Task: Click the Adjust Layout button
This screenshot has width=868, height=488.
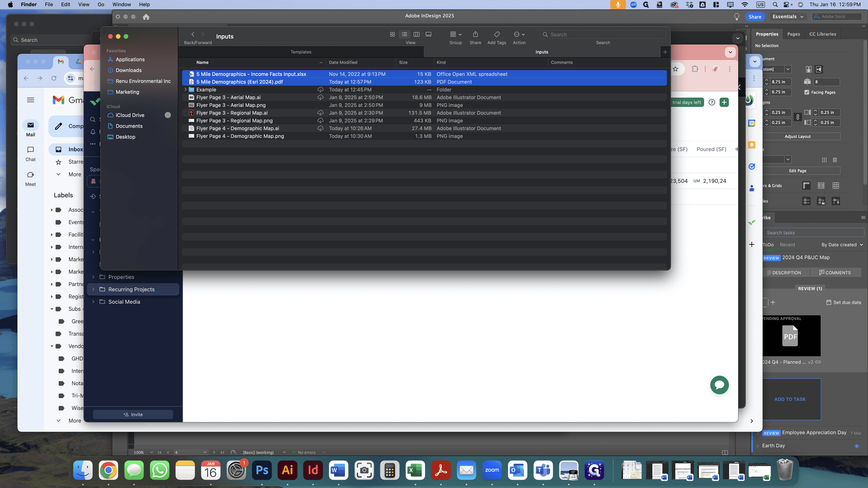Action: pos(797,136)
